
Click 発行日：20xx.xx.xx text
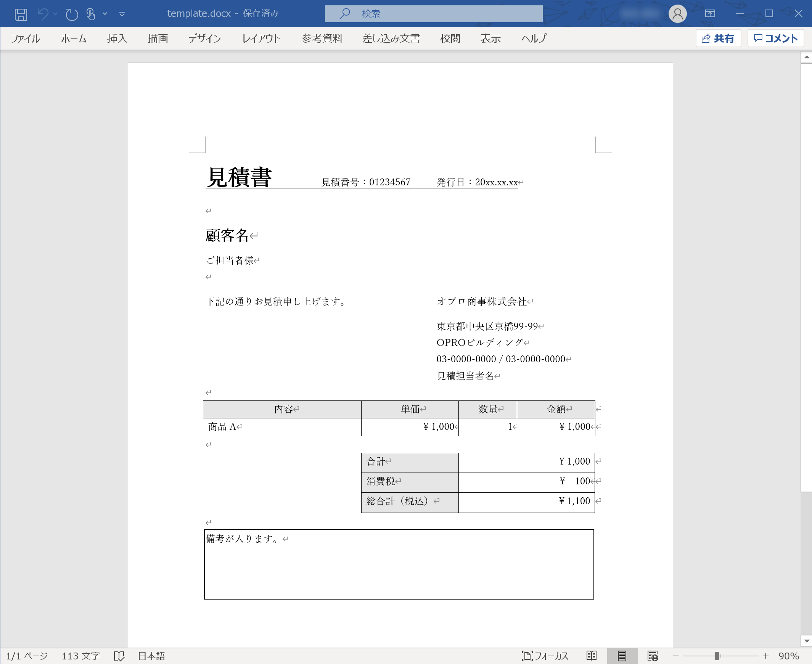[x=478, y=182]
